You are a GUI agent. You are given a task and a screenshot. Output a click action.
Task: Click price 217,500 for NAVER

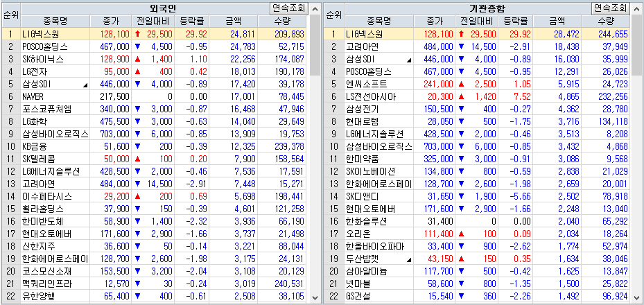pyautogui.click(x=114, y=96)
